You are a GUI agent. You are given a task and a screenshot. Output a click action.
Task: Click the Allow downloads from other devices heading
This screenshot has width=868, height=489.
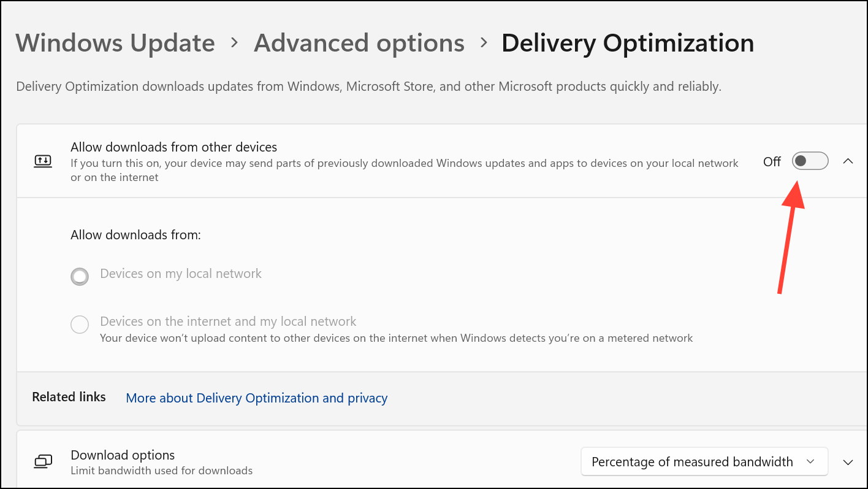(173, 147)
